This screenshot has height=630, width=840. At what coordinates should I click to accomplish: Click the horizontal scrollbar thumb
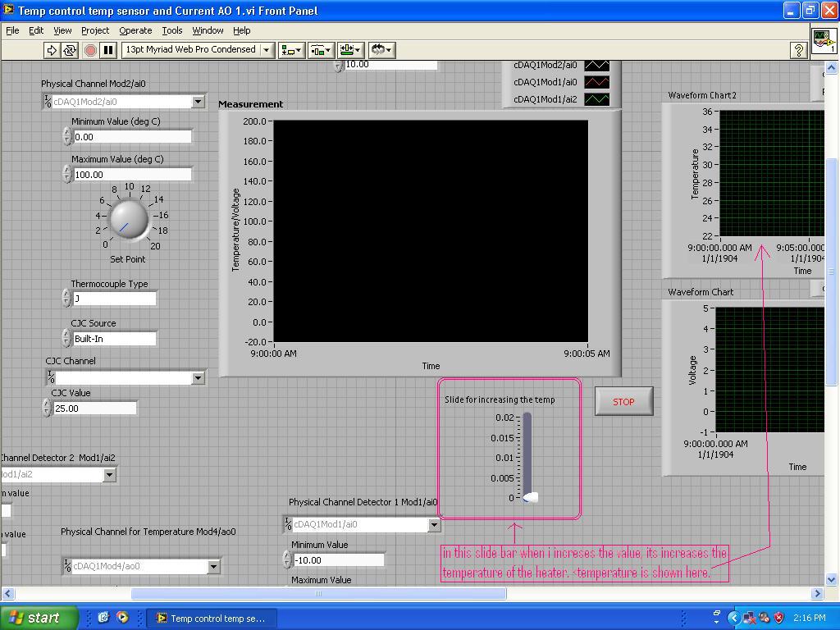coord(319,594)
